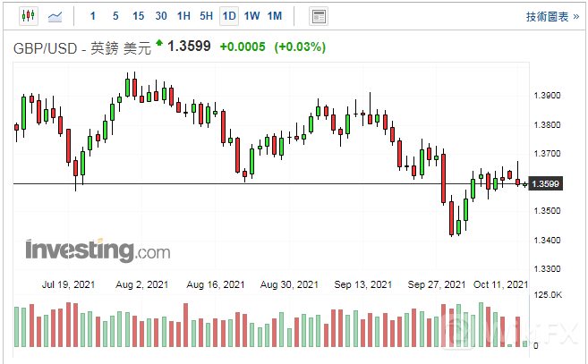Screen dimensions: 588x364
Task: Switch to the area chart icon
Action: tap(55, 16)
